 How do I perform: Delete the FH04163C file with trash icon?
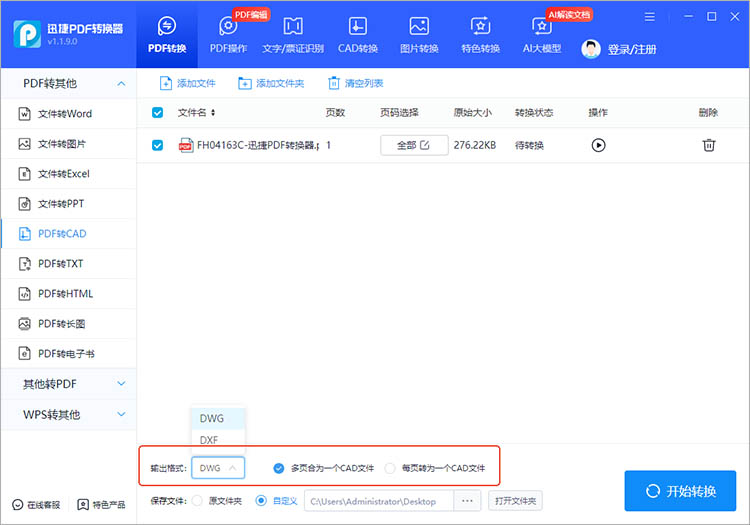(x=708, y=145)
